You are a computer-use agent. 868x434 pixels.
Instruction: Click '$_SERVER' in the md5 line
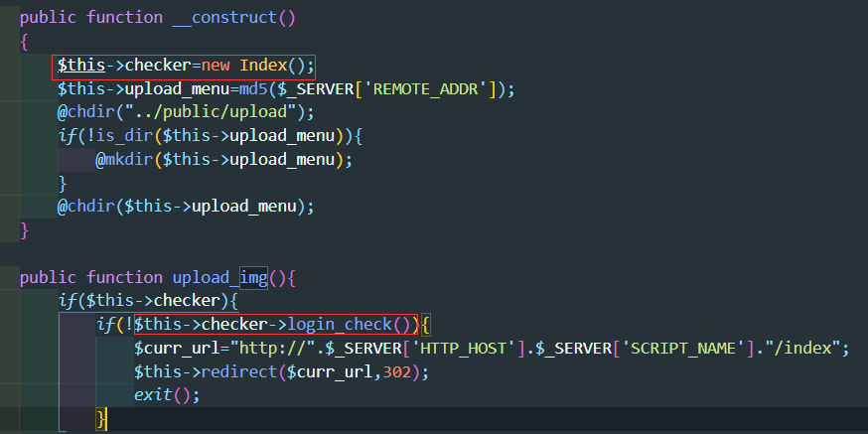(316, 89)
